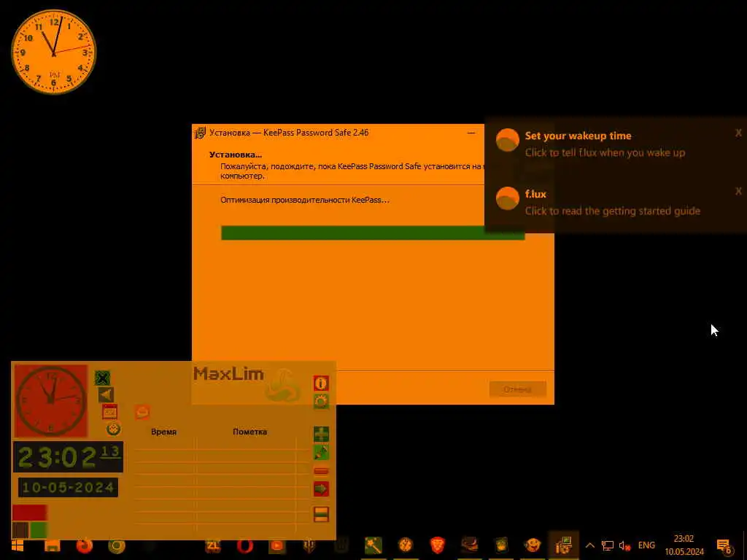Click the pencil edit icon in MaxLim

point(321,452)
